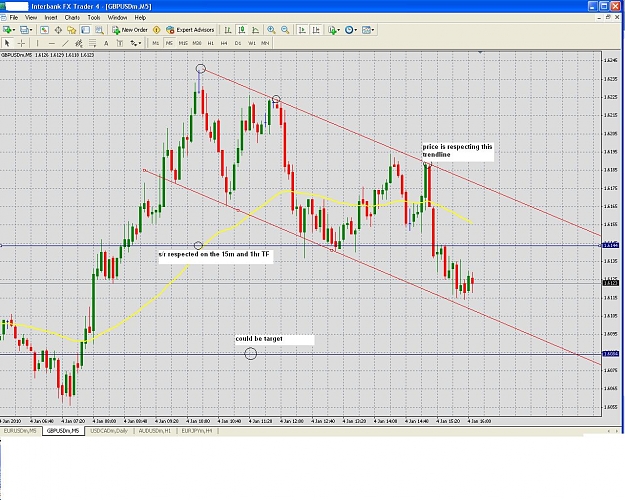This screenshot has height=500, width=625.
Task: Switch to M15 timeframe
Action: pos(183,43)
